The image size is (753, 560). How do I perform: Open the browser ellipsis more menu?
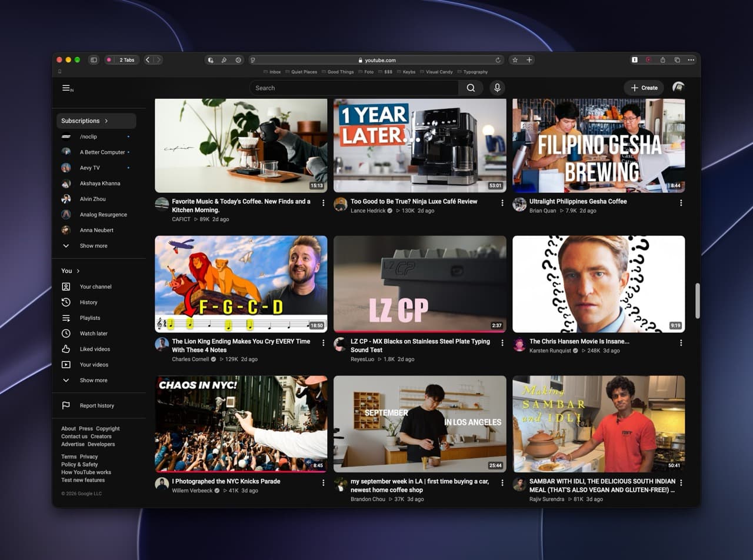click(x=691, y=60)
